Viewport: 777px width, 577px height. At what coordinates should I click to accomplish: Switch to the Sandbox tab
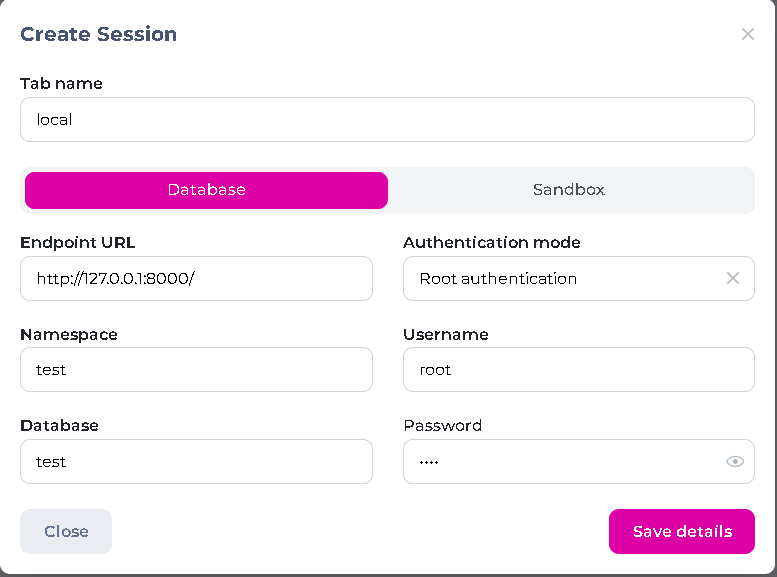tap(569, 190)
